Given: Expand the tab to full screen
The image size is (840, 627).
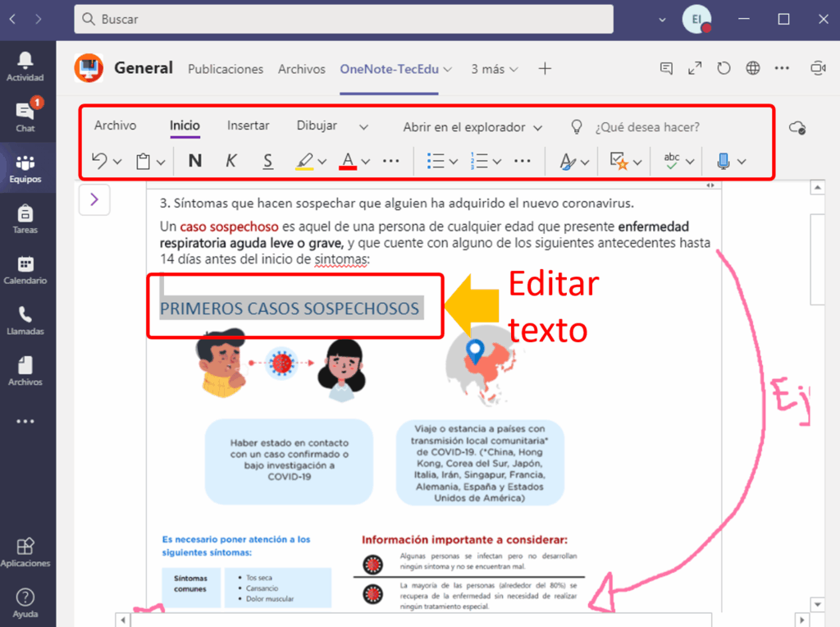Looking at the screenshot, I should pos(695,69).
